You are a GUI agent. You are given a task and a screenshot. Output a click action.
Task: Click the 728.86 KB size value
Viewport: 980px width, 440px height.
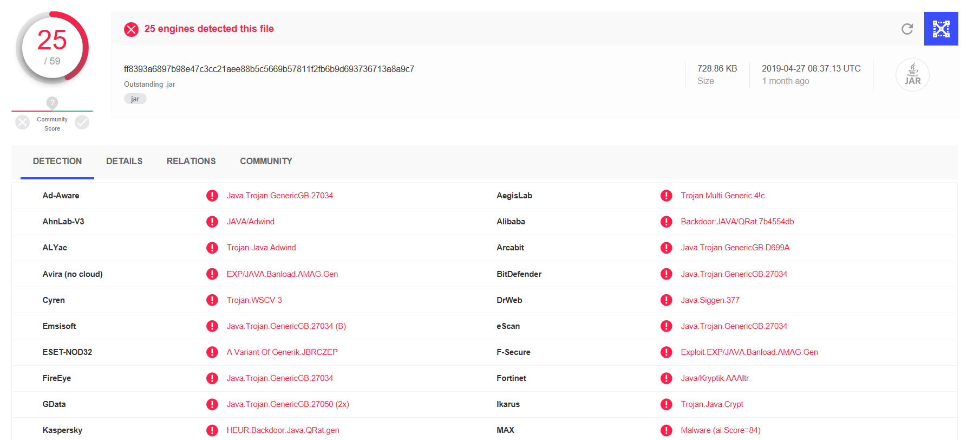point(717,68)
